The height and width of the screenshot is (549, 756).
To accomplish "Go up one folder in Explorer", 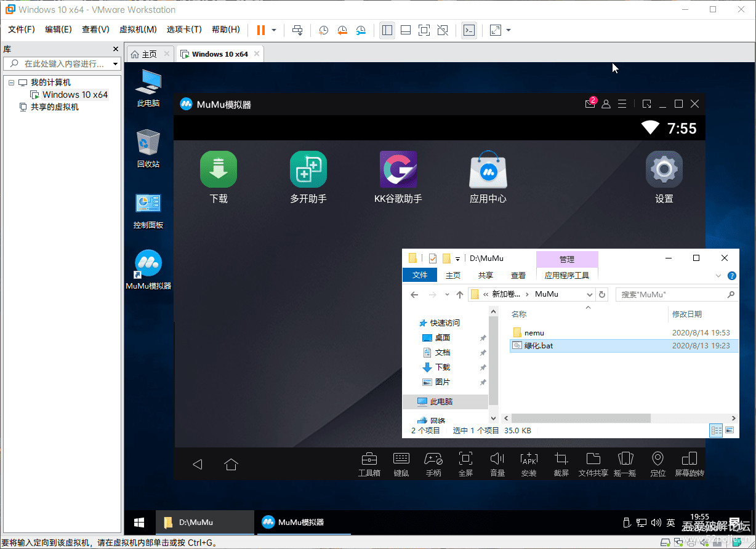I will (460, 295).
